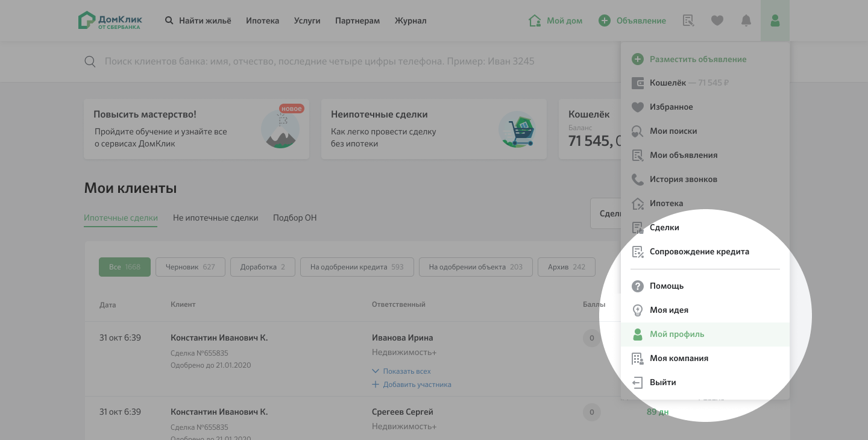This screenshot has height=440, width=868.
Task: Select Разместить объявление in the menu
Action: pos(705,59)
